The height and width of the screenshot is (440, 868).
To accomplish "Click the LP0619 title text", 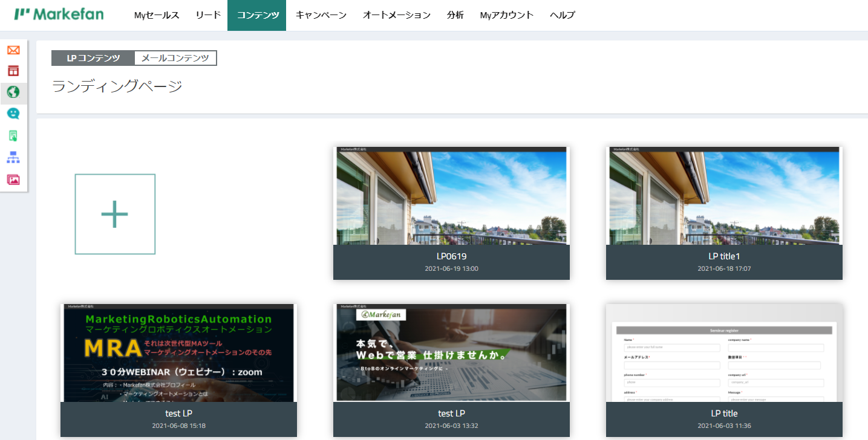I will click(x=451, y=256).
